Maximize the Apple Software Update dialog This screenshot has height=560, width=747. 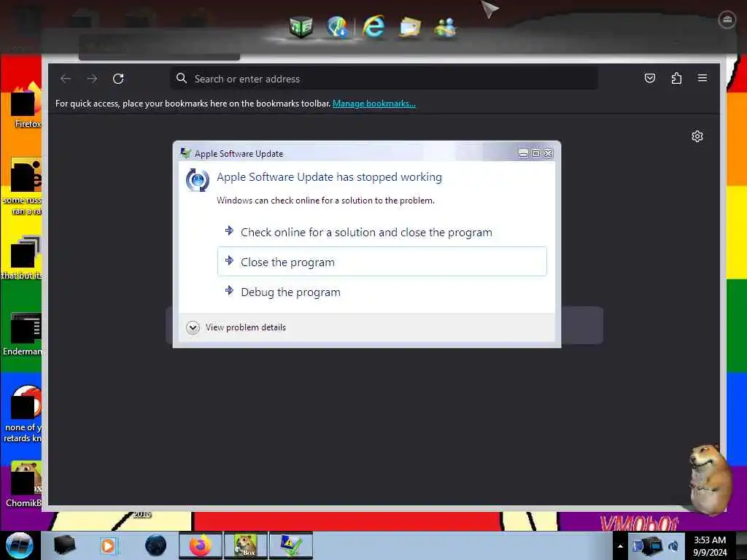[x=535, y=153]
